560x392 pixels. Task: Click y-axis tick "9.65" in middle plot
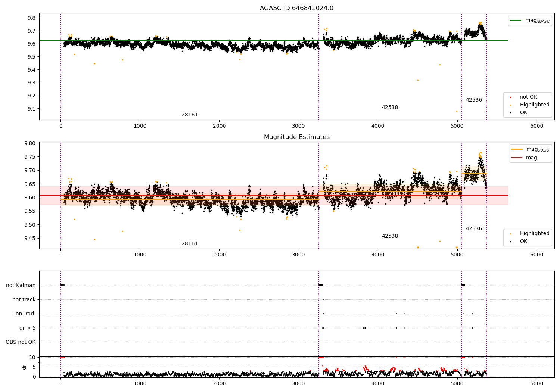30,184
